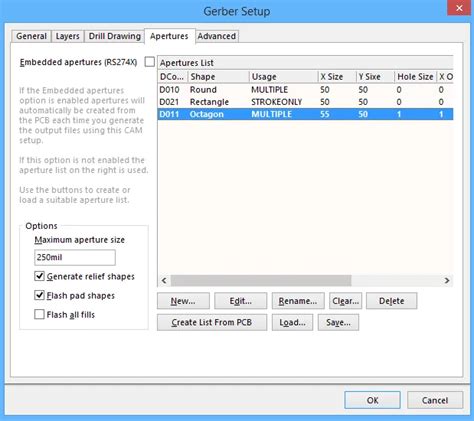Click the list's scroll left arrow
The height and width of the screenshot is (421, 474).
click(164, 280)
